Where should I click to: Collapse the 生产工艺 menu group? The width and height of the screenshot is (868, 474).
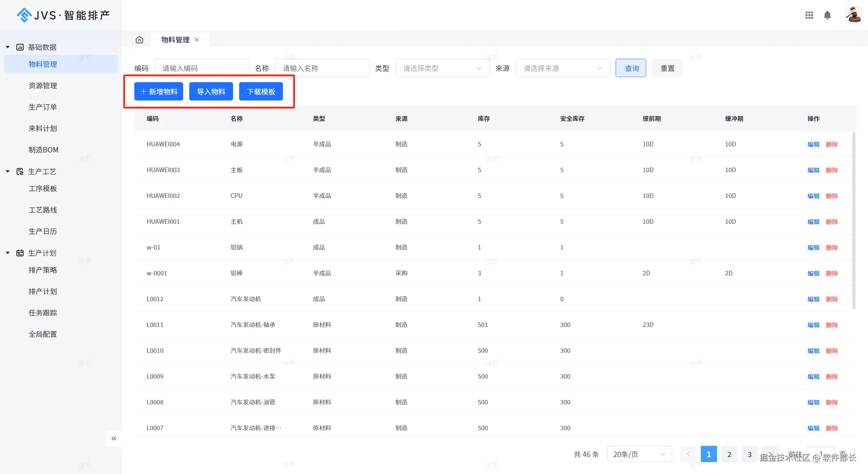[8, 171]
